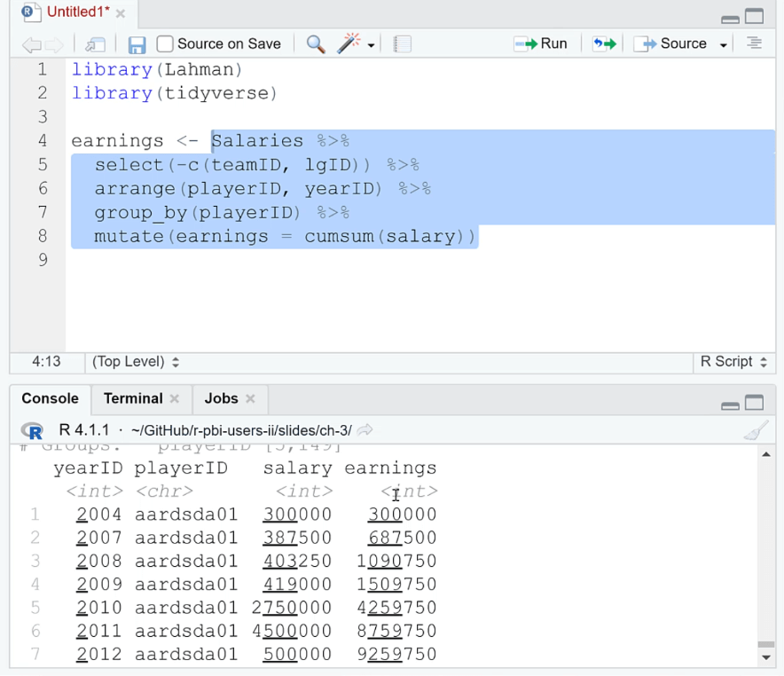Clear console with broom icon

point(756,430)
